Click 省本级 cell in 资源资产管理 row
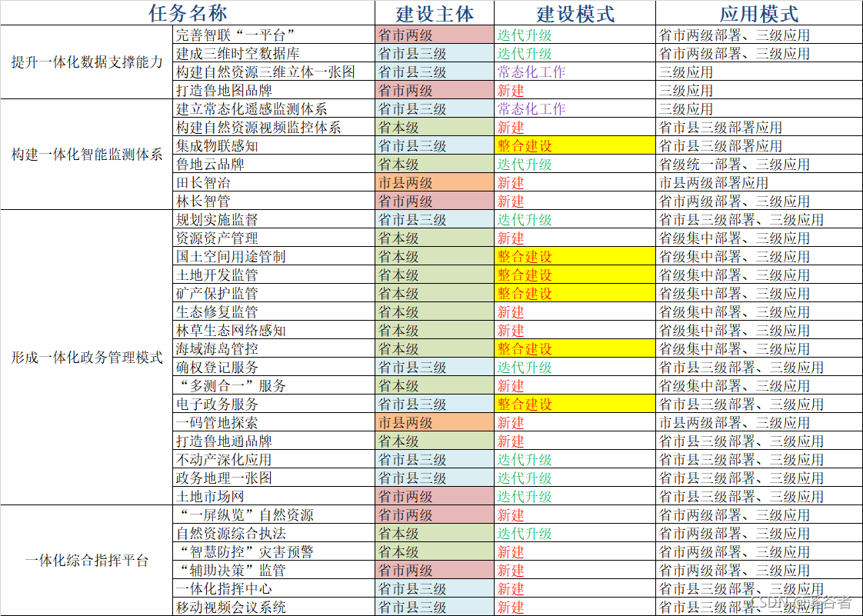 click(x=435, y=238)
